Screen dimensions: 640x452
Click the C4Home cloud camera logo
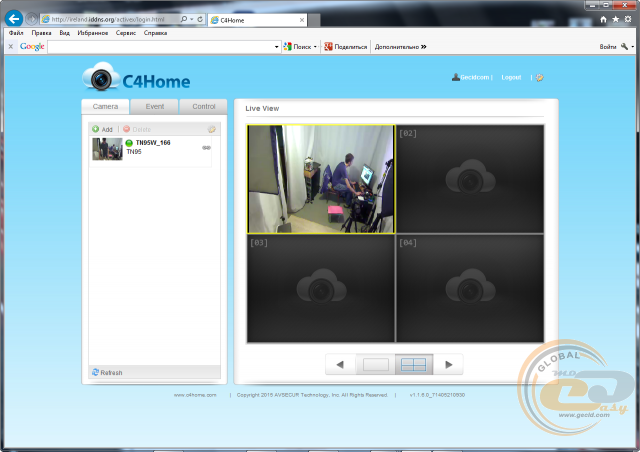click(x=136, y=77)
